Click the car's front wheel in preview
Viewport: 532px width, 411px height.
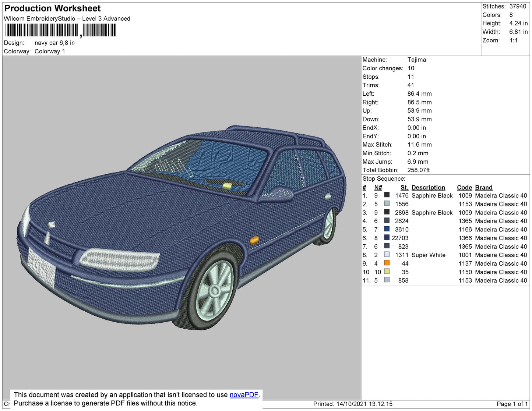click(212, 291)
